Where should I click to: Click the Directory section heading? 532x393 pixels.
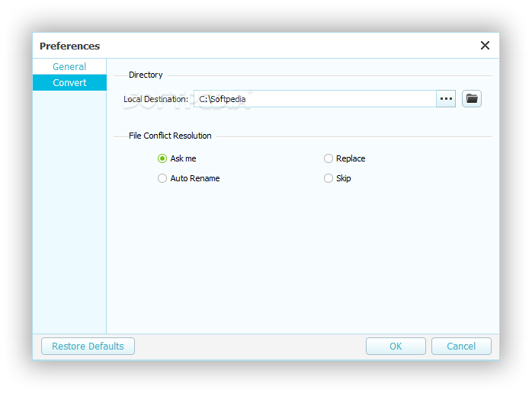pos(146,75)
